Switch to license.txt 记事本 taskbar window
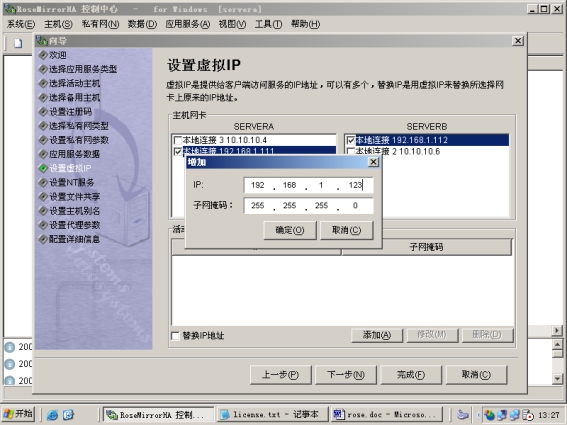Image resolution: width=567 pixels, height=425 pixels. (x=272, y=415)
